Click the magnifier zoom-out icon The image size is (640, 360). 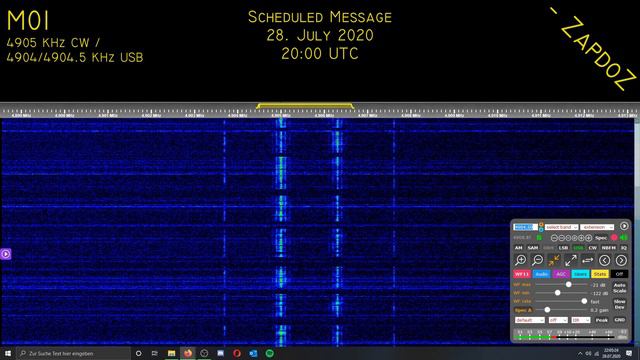538,260
